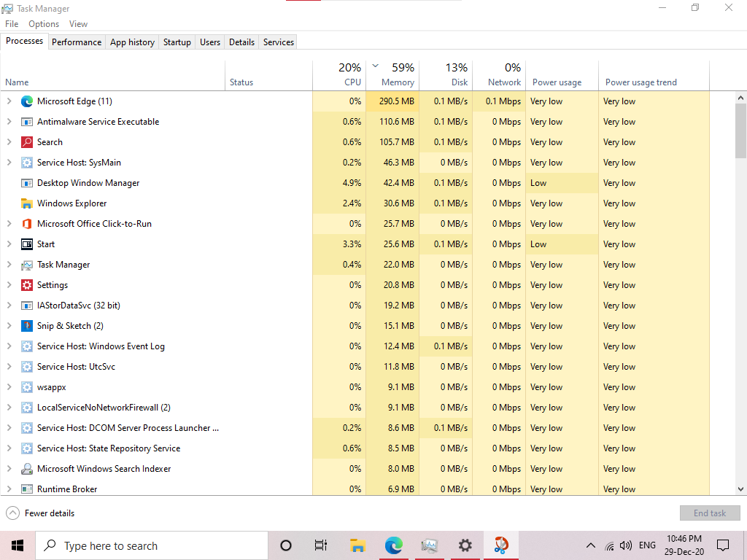
Task: Click the Cortana circle on the taskbar
Action: click(286, 545)
